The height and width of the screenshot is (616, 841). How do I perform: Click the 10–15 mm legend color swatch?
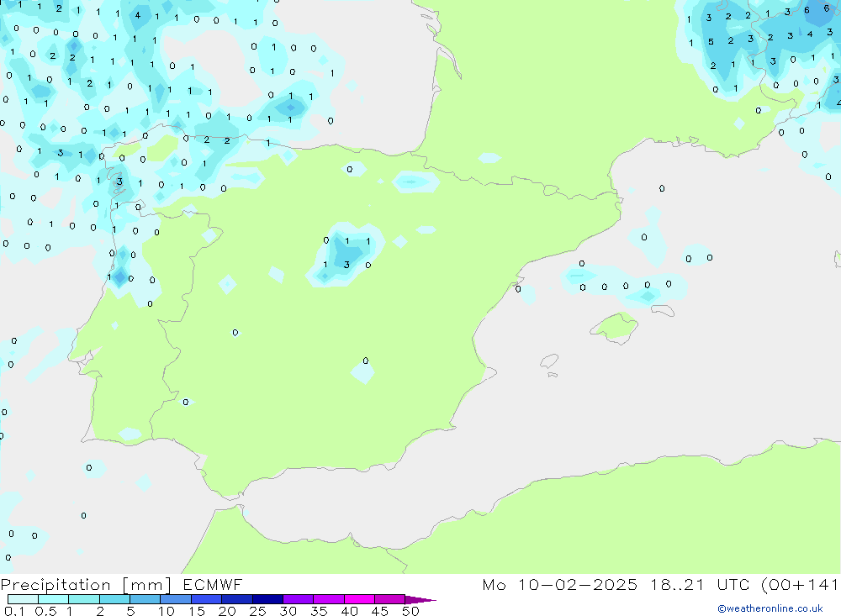point(176,599)
